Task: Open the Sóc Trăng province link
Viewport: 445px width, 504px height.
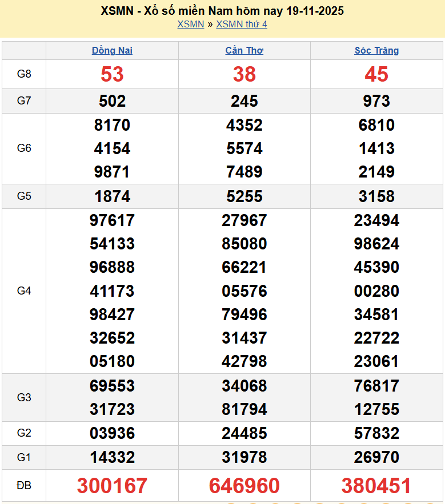Action: (x=376, y=50)
